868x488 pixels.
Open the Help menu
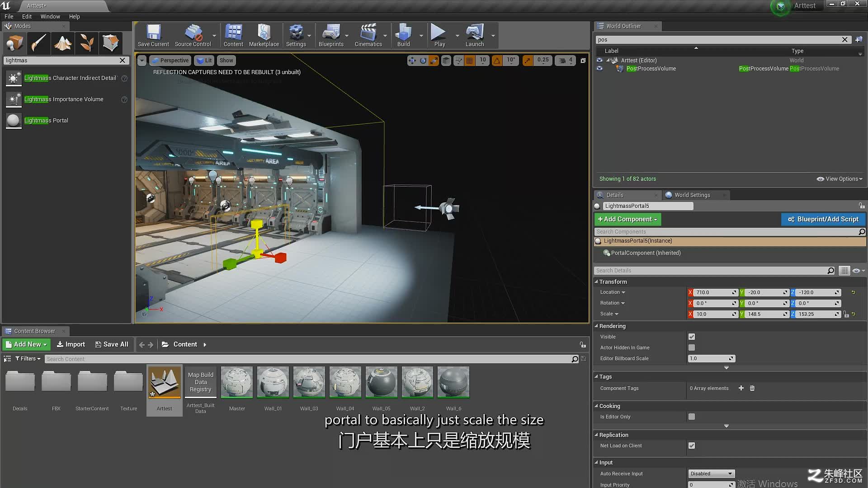[74, 17]
